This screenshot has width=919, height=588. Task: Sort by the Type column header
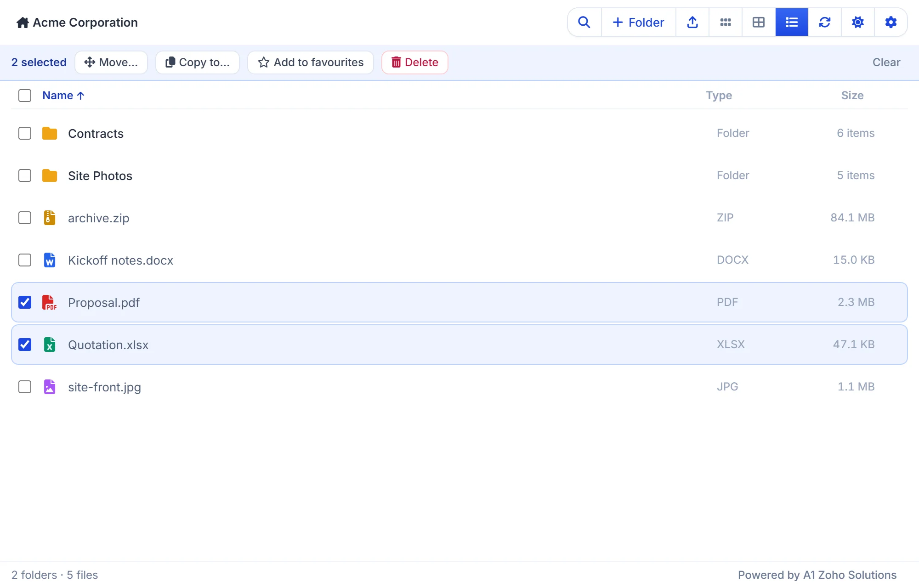point(719,96)
